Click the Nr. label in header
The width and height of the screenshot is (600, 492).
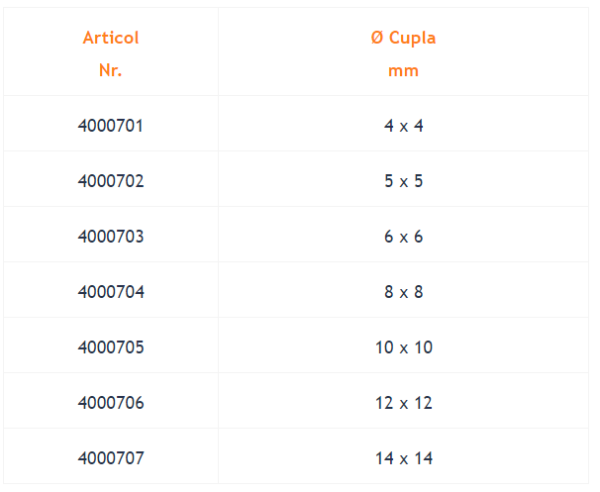point(111,70)
